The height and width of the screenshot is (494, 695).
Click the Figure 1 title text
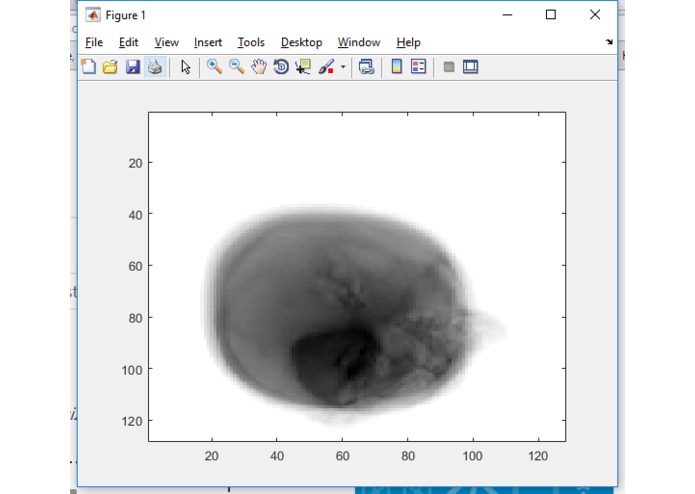coord(125,16)
